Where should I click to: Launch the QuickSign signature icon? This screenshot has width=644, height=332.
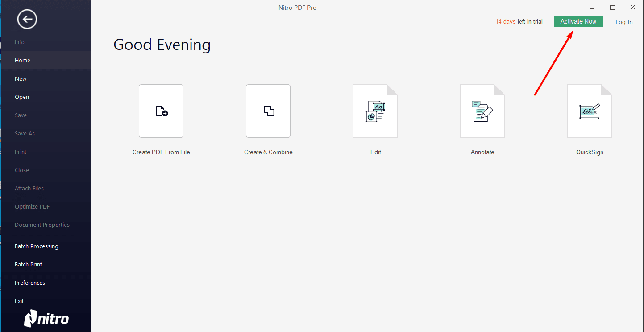[x=590, y=111]
